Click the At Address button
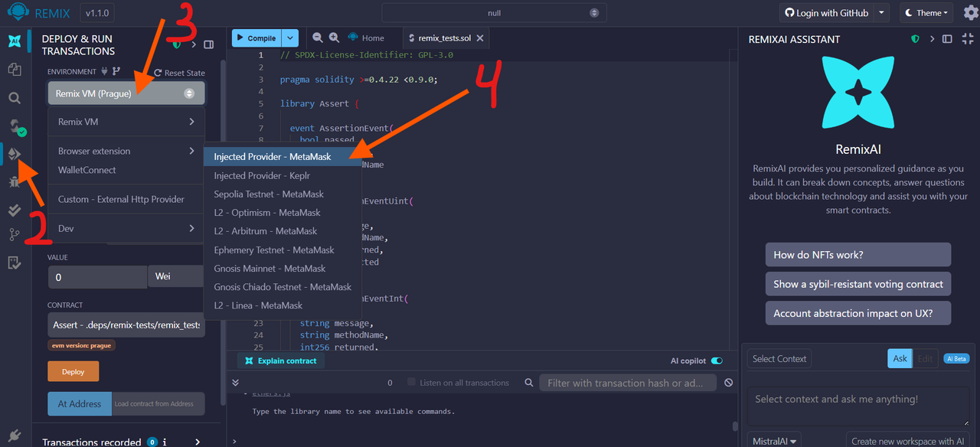Viewport: 980px width, 447px height. click(80, 403)
